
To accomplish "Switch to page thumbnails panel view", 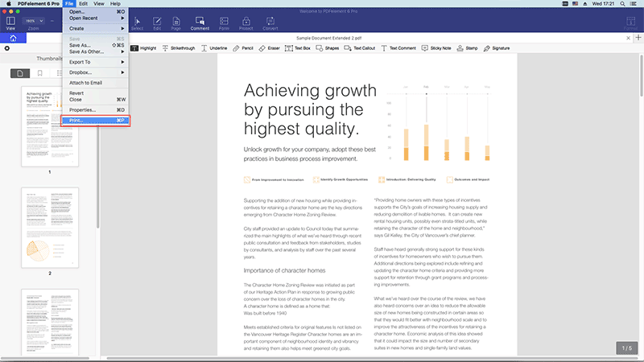I will click(x=20, y=73).
